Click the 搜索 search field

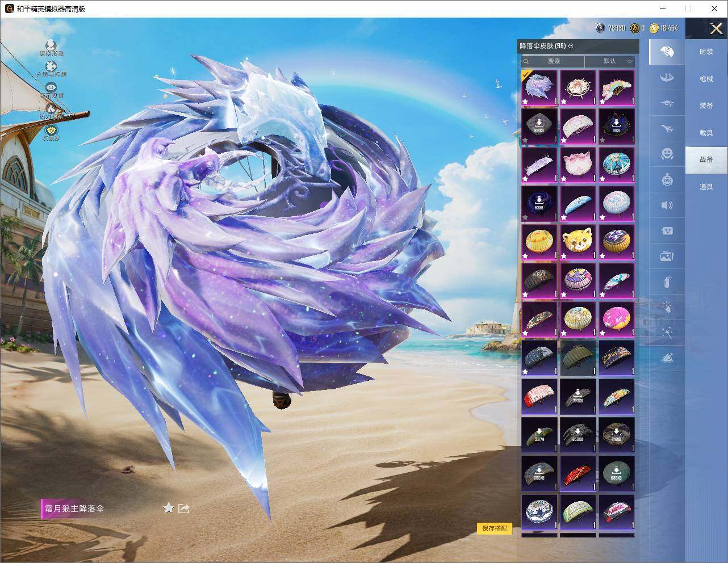[553, 61]
